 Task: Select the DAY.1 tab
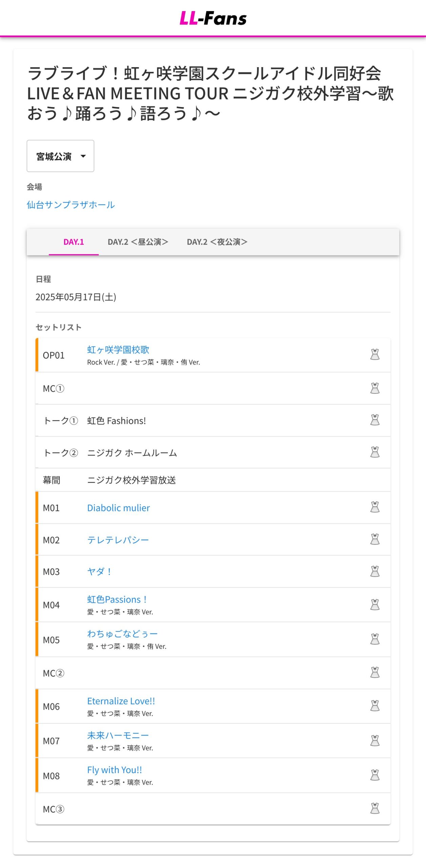pos(74,242)
